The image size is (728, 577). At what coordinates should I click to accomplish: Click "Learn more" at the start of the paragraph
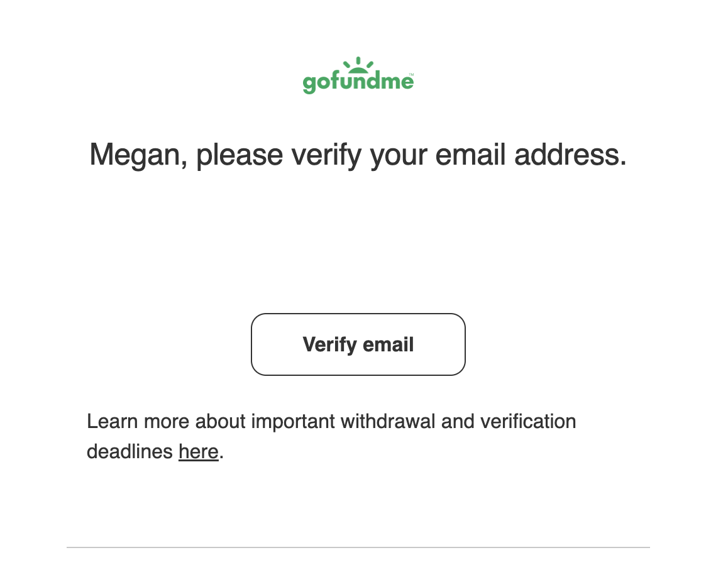pyautogui.click(x=138, y=422)
